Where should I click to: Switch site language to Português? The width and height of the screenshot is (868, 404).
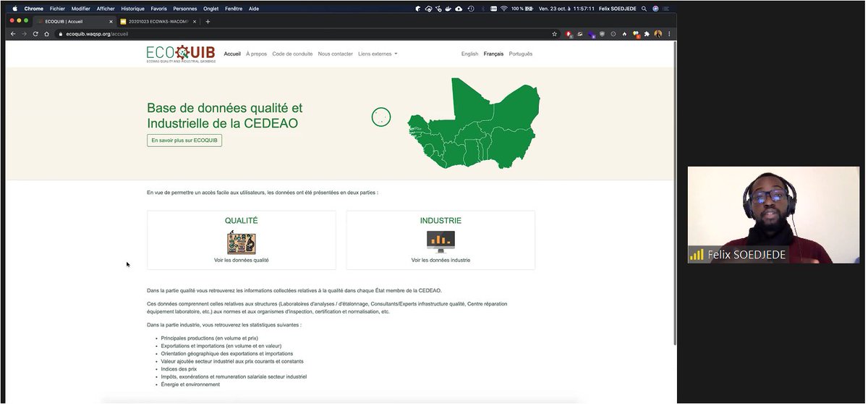click(x=521, y=54)
